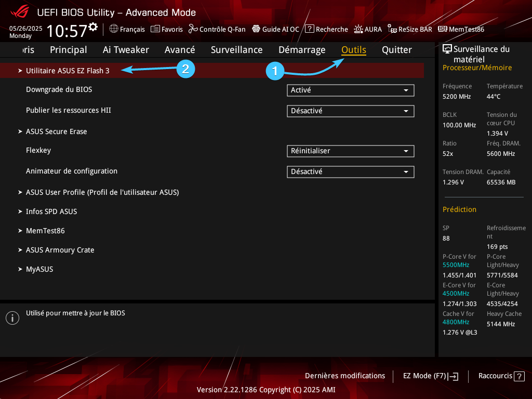Select the Outils tab
Image resolution: width=532 pixels, height=399 pixels.
pos(353,50)
